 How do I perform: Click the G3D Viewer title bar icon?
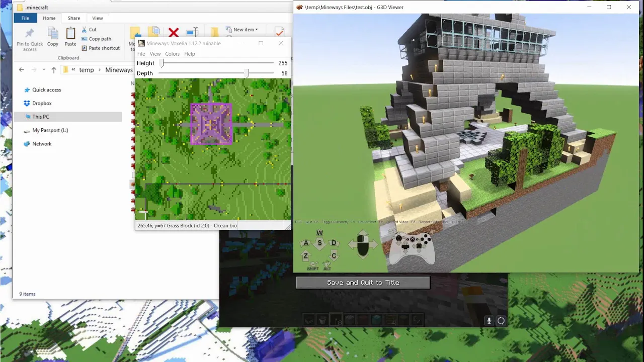[x=300, y=7]
